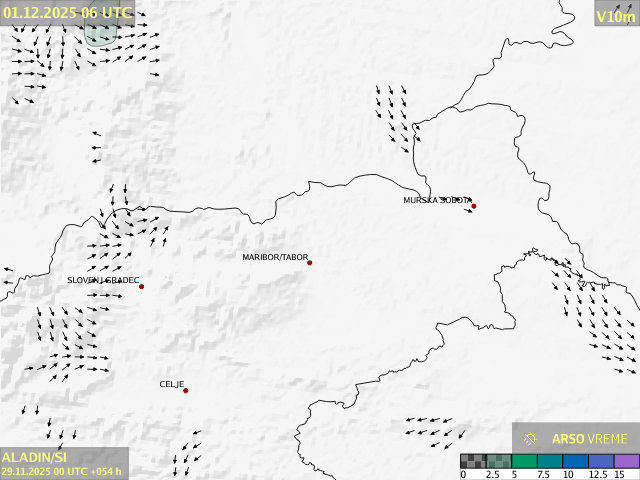Screen dimensions: 640x480
Task: Click the ALADIN/SI model label
Action: click(x=34, y=457)
